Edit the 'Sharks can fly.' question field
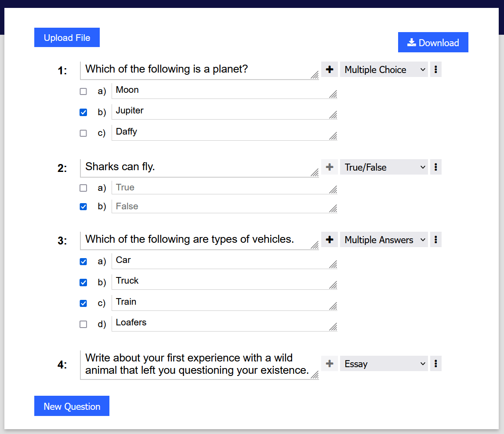 (x=199, y=168)
